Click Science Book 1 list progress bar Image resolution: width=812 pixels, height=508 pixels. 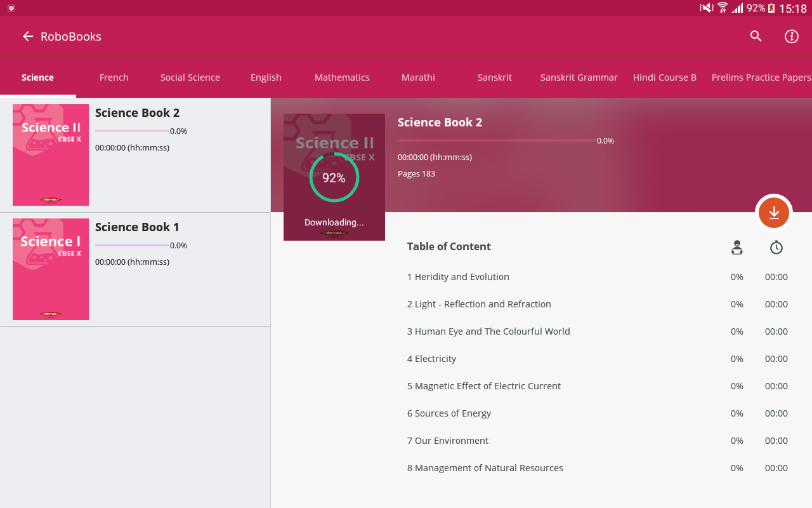point(132,245)
